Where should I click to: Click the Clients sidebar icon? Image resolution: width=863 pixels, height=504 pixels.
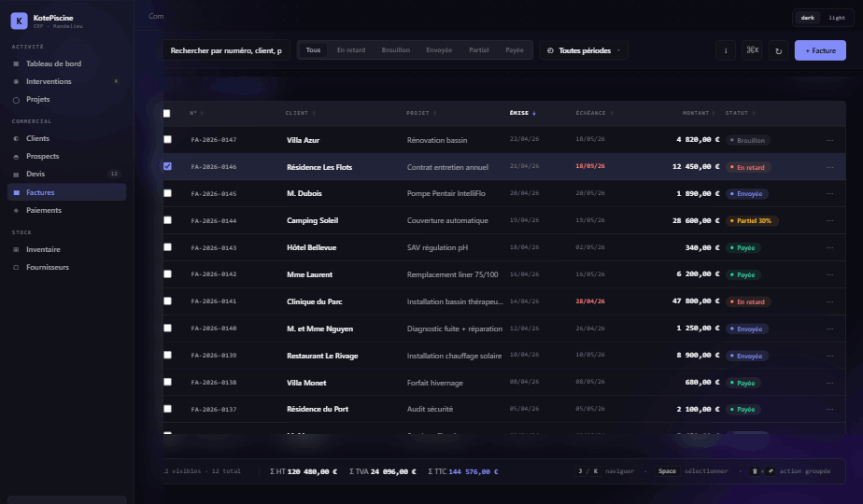click(16, 139)
